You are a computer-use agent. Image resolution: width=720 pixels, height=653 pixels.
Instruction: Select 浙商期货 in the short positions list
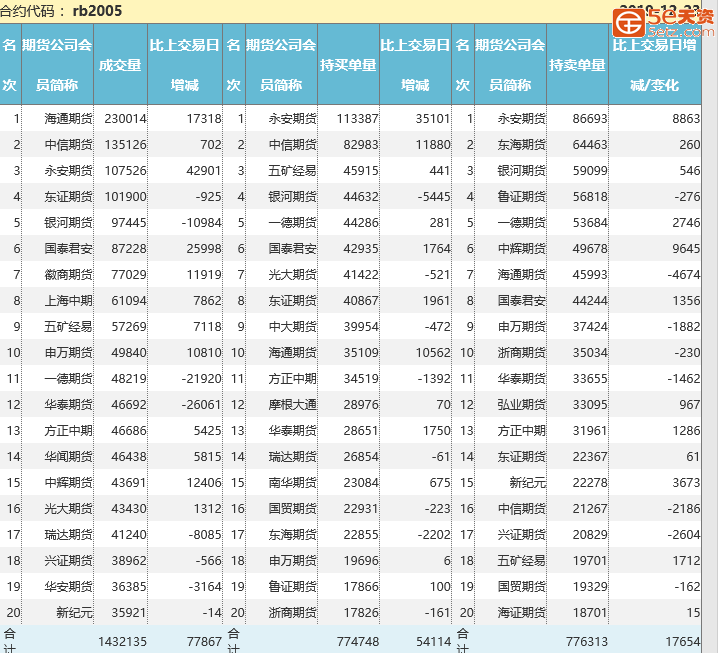pos(522,353)
